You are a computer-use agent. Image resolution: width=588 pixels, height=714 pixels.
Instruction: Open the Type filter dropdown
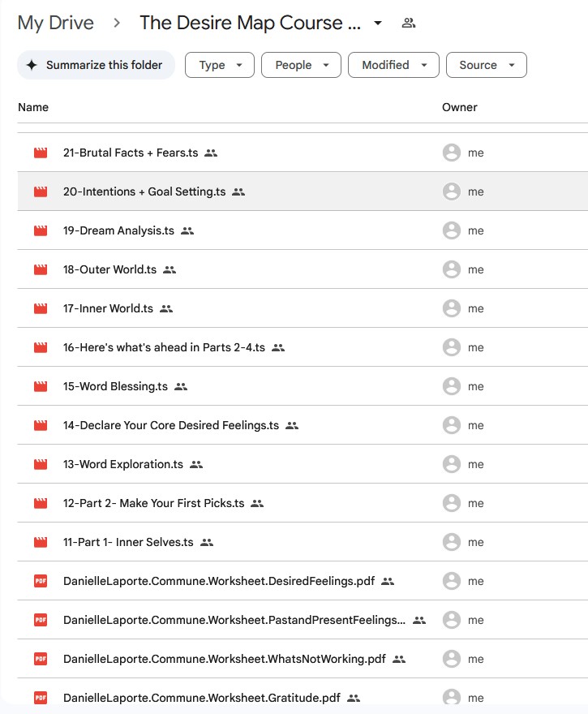coord(220,65)
